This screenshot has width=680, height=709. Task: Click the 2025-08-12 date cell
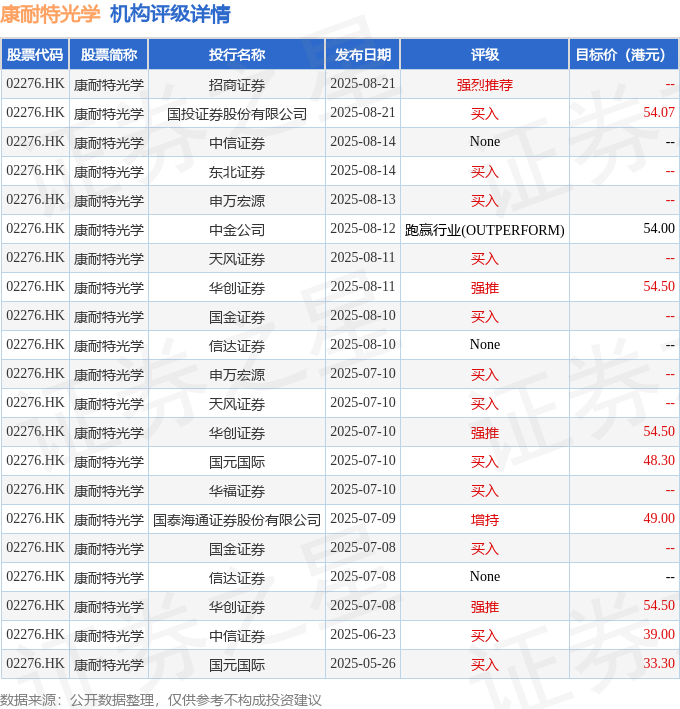pos(363,228)
